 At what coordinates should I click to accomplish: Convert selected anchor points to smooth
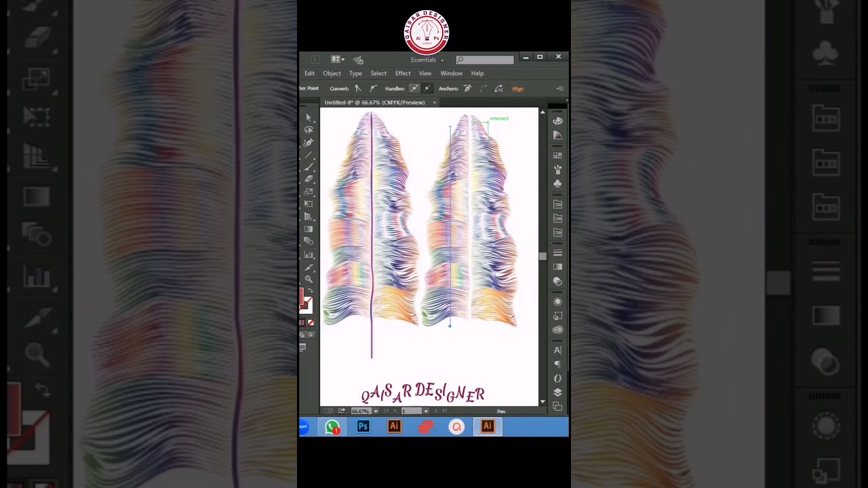[x=374, y=89]
